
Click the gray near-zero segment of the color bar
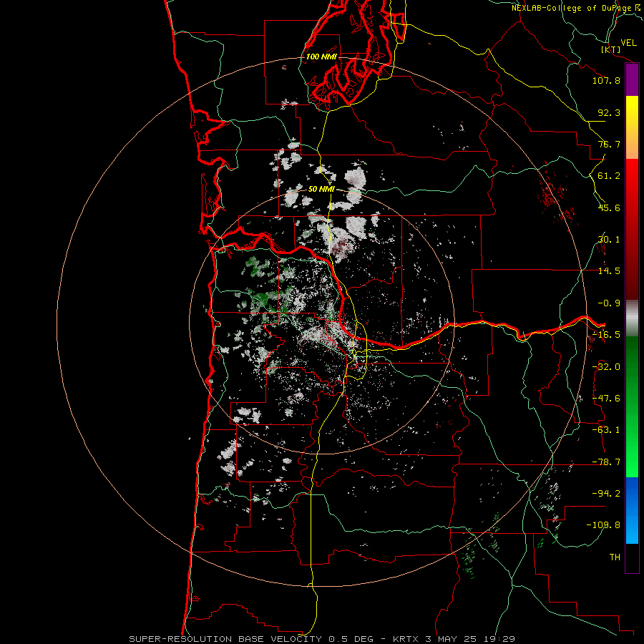(632, 318)
